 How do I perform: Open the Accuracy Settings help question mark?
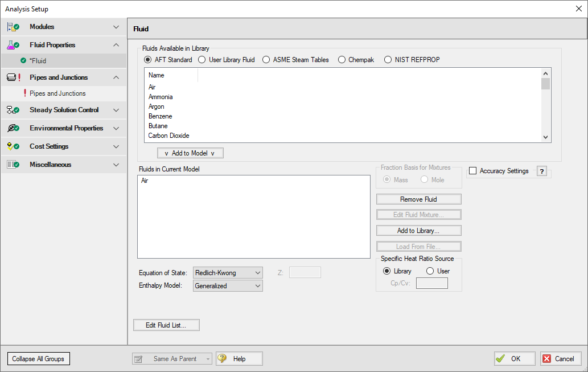click(541, 171)
